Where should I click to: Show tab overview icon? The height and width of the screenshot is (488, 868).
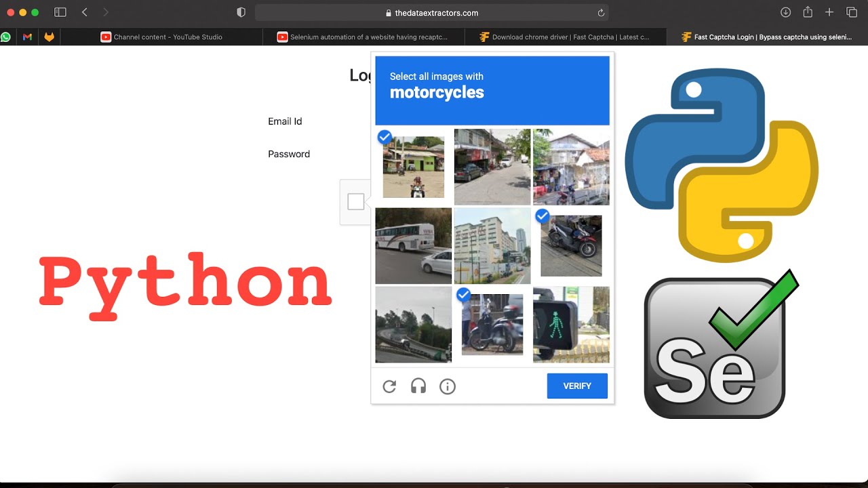click(x=852, y=12)
